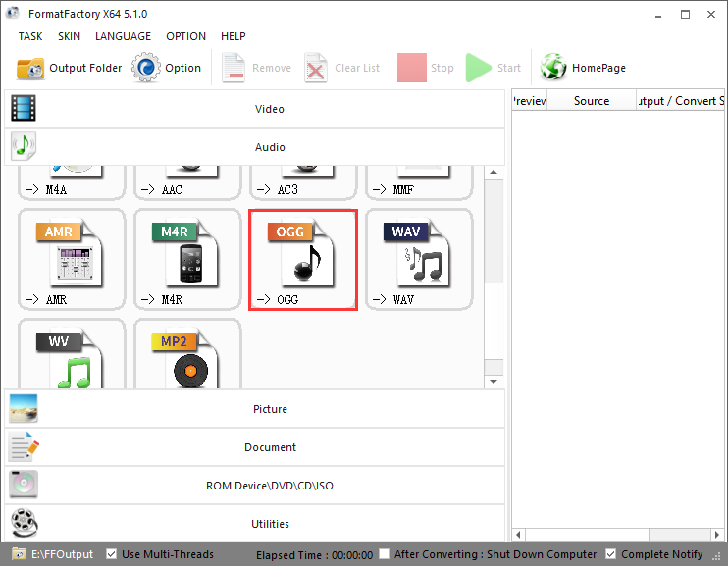Viewport: 728px width, 566px height.
Task: Click the audio list scroll down arrow
Action: point(494,382)
